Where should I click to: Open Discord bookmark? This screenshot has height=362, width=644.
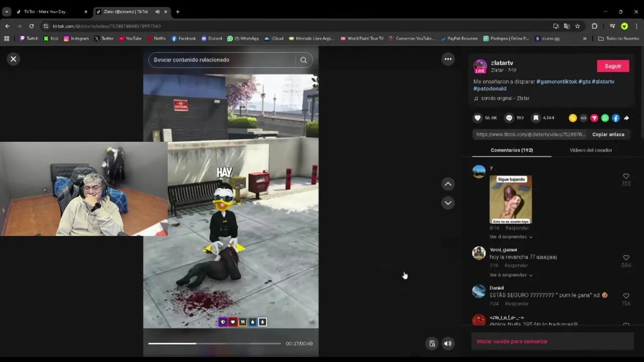(212, 38)
